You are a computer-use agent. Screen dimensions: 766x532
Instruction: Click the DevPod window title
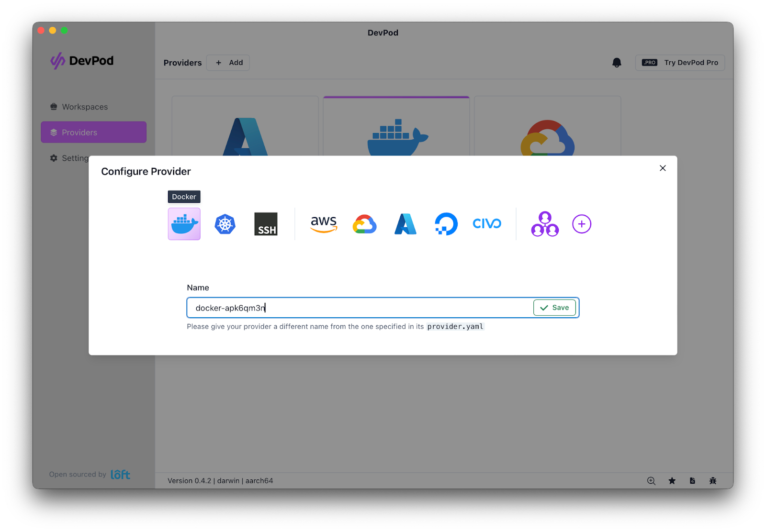point(383,33)
